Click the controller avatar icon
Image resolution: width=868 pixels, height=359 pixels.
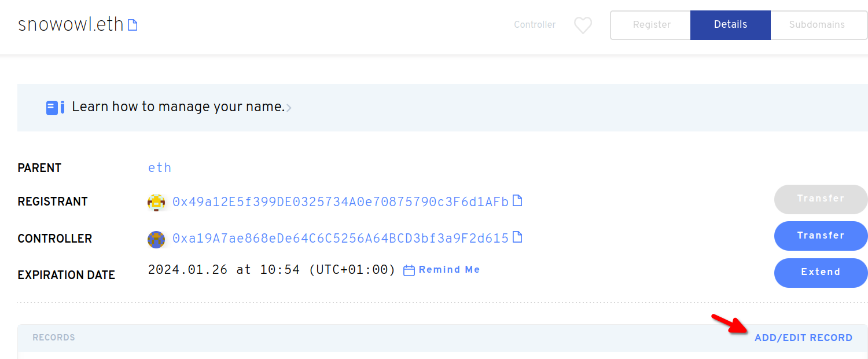156,239
